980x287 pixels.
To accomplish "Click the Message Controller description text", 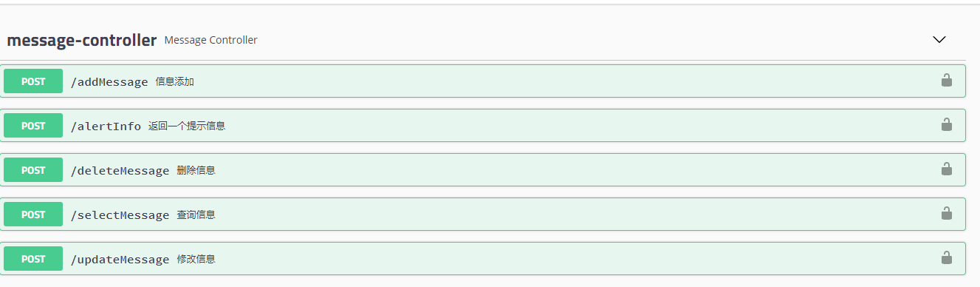I will click(x=211, y=40).
